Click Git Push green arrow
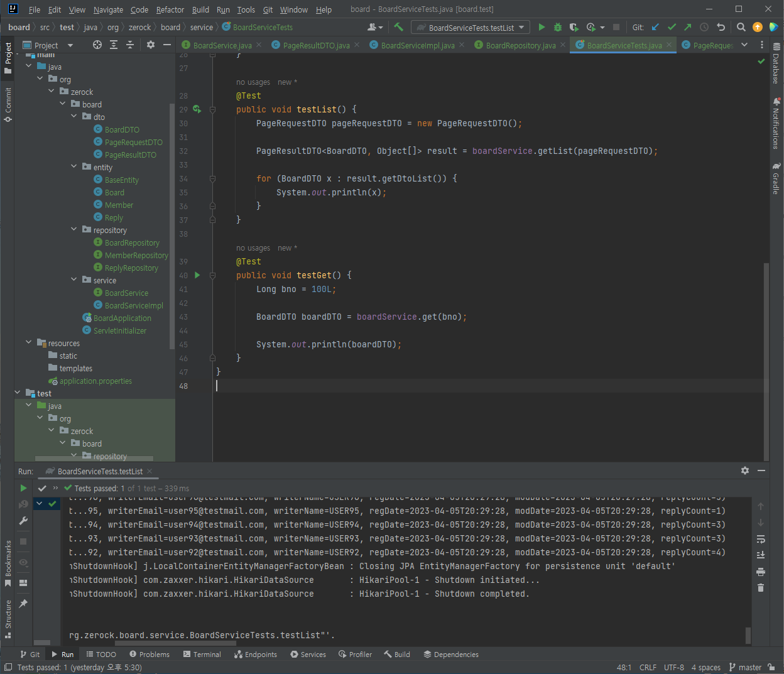Image resolution: width=784 pixels, height=674 pixels. [688, 27]
